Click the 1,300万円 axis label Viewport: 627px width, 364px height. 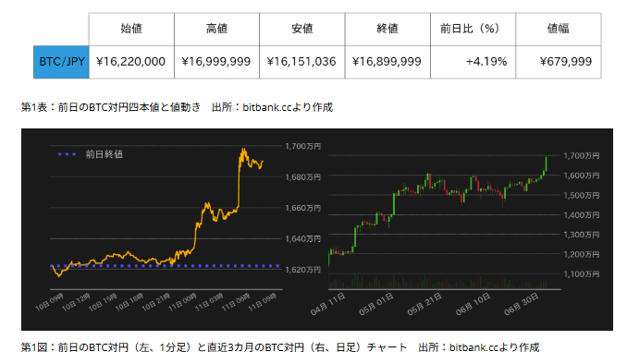click(582, 235)
